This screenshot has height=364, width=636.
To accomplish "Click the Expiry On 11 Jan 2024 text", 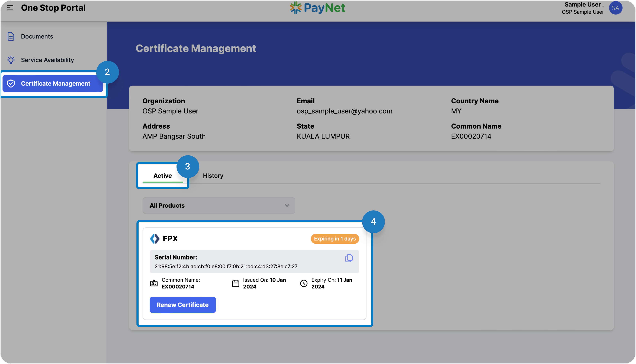I will click(332, 283).
